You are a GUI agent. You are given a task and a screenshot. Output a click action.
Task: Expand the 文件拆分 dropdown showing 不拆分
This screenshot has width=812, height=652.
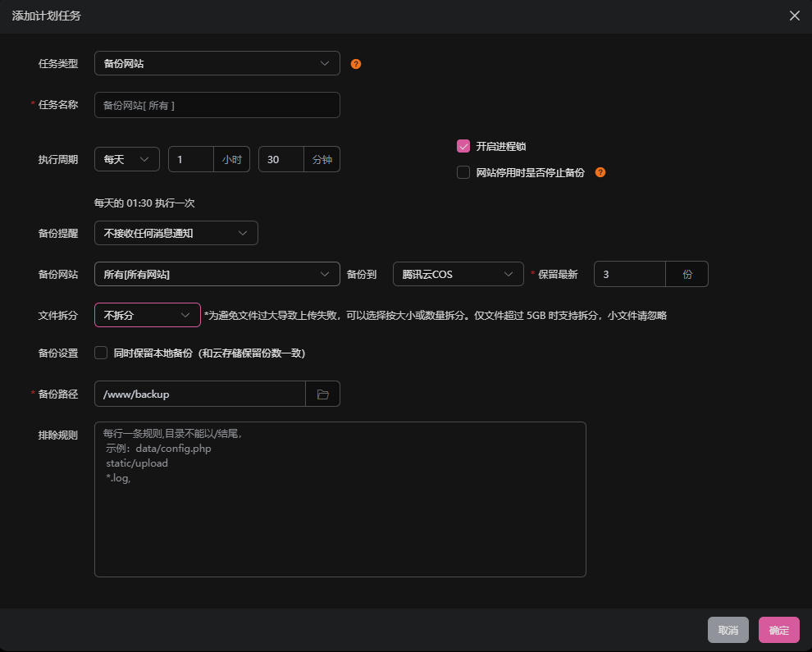pyautogui.click(x=147, y=314)
